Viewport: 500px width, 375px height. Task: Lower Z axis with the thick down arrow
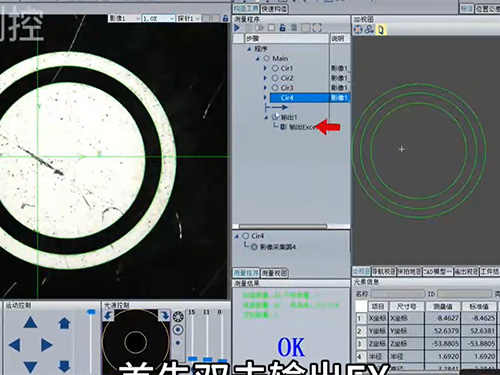pos(64,366)
